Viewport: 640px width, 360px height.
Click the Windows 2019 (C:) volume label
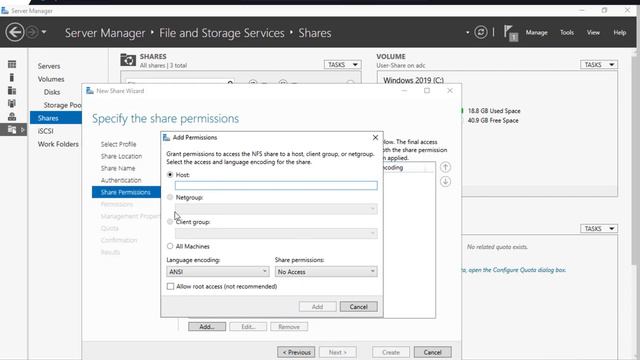[x=413, y=80]
